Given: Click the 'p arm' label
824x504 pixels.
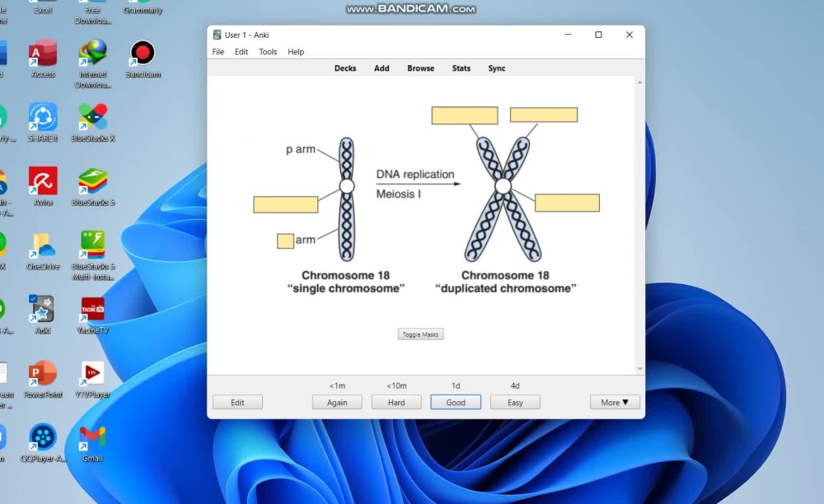Looking at the screenshot, I should point(301,149).
